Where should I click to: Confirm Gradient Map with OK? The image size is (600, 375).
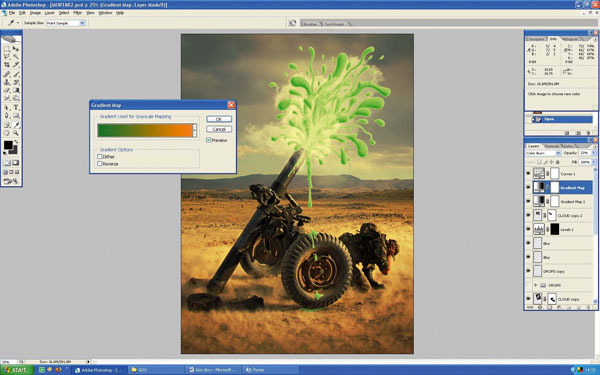[x=219, y=119]
